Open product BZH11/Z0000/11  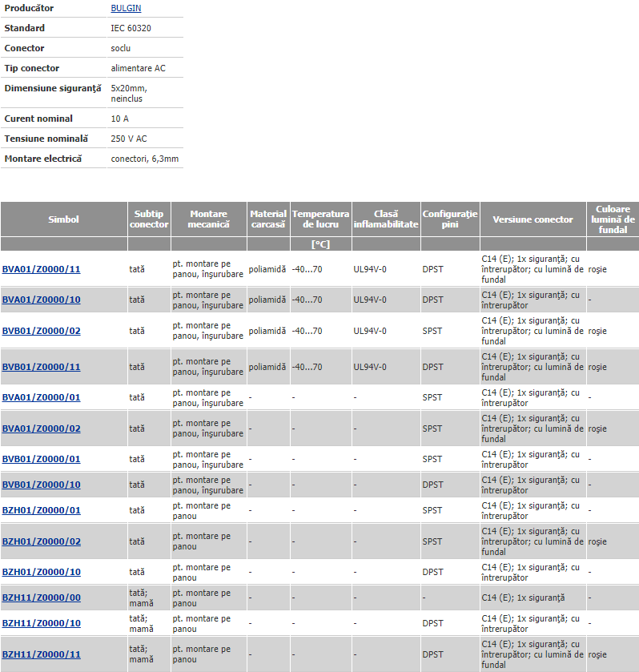41,654
